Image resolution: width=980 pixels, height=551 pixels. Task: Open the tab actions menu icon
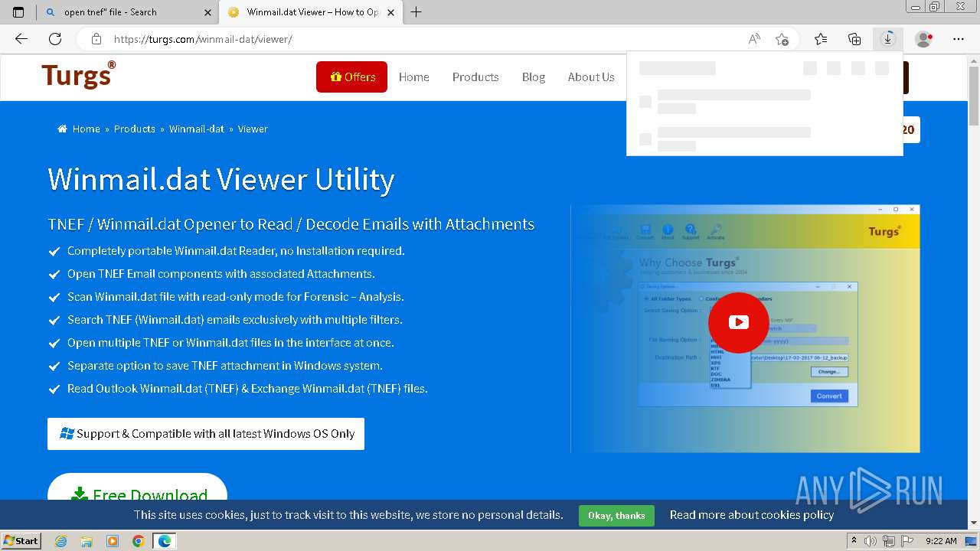pyautogui.click(x=18, y=12)
